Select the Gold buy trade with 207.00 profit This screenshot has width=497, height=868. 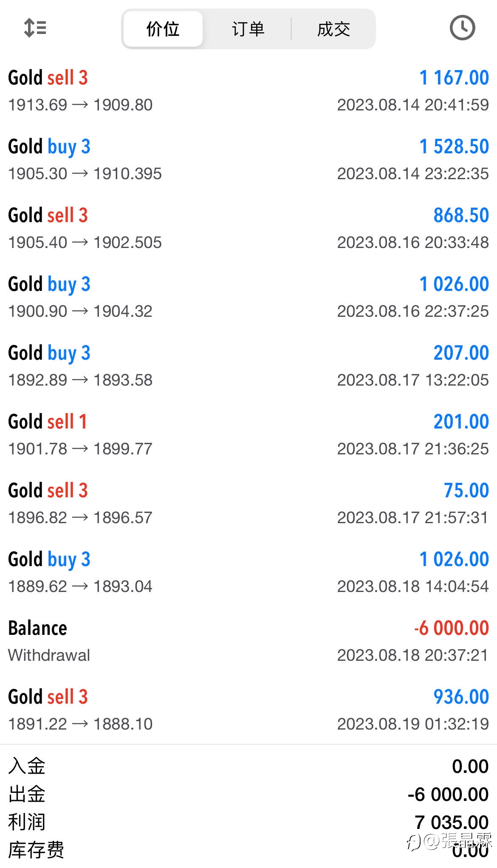click(248, 366)
